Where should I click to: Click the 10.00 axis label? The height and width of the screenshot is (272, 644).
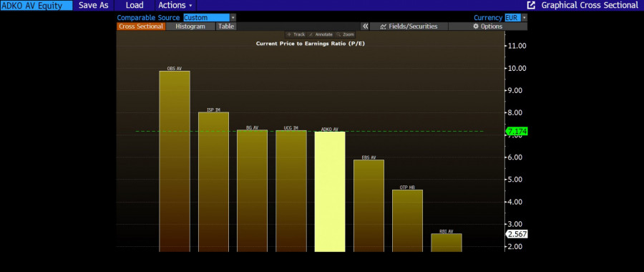pos(517,68)
